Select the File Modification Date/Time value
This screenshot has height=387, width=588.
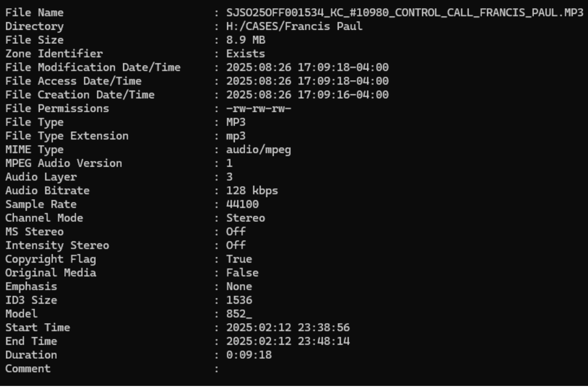[307, 67]
